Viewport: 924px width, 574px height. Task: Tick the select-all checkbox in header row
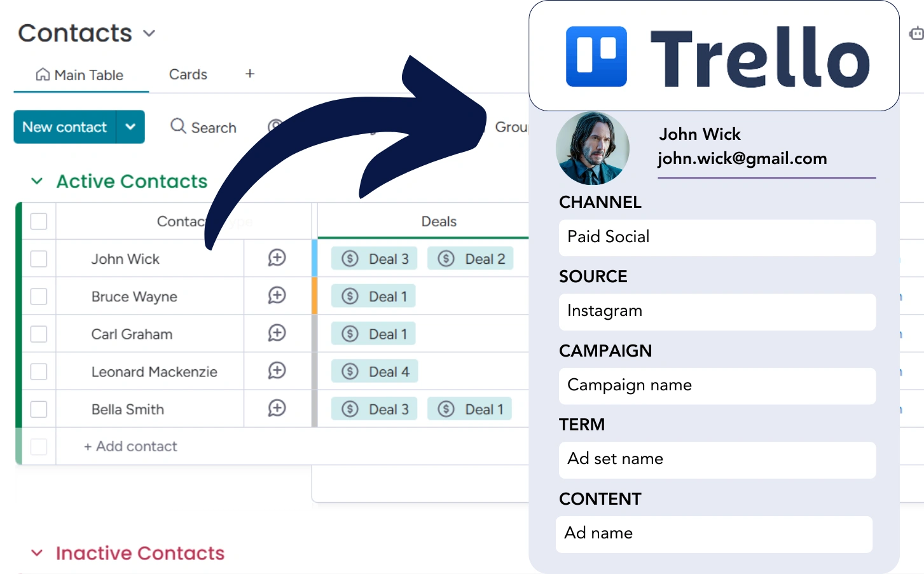click(39, 221)
